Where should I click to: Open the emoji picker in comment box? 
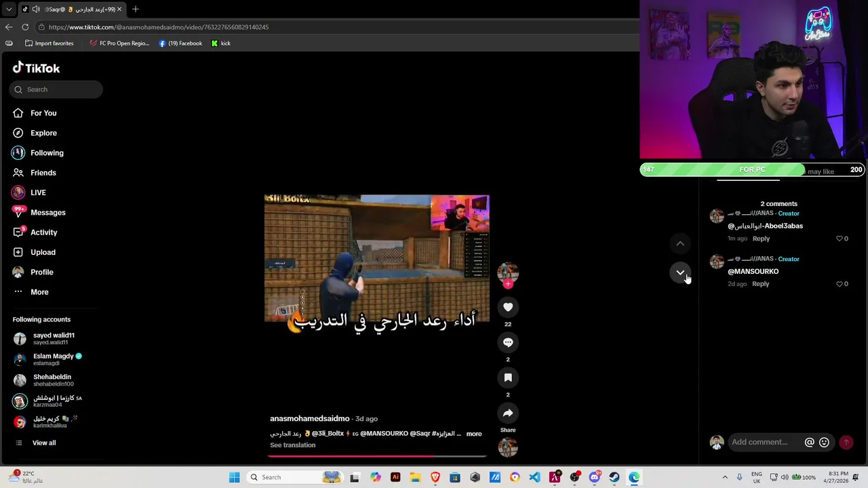point(824,442)
